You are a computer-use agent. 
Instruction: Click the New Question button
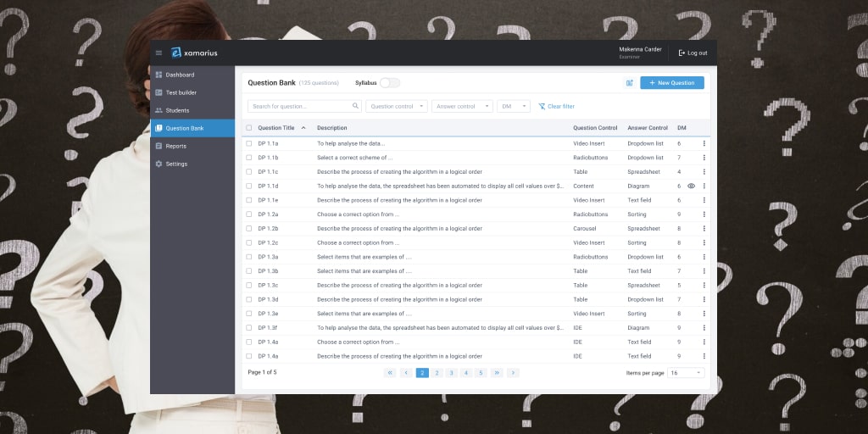[671, 83]
